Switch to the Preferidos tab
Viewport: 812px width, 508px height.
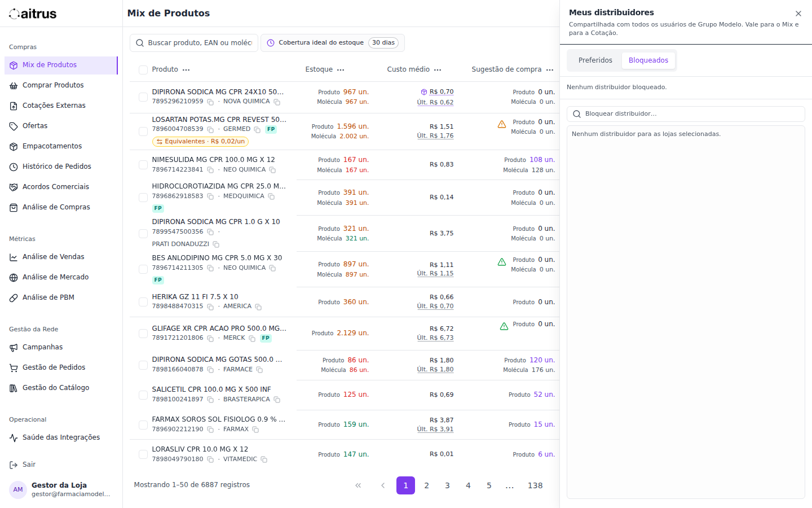pyautogui.click(x=595, y=60)
